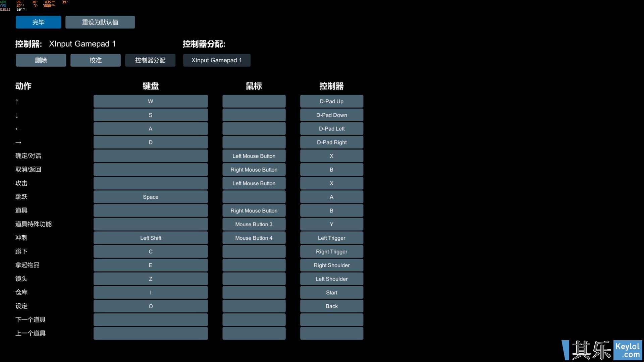This screenshot has height=362, width=644.
Task: Click 完毕 to confirm settings
Action: point(39,22)
